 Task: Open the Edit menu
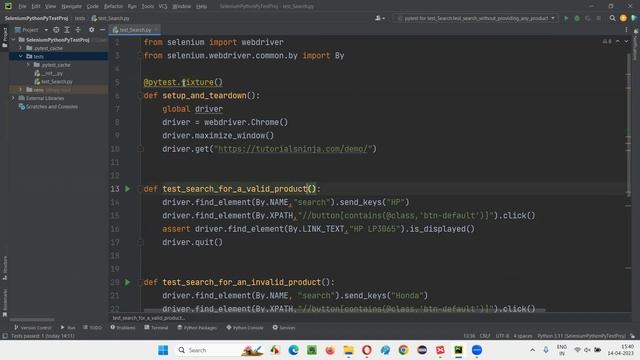36,6
